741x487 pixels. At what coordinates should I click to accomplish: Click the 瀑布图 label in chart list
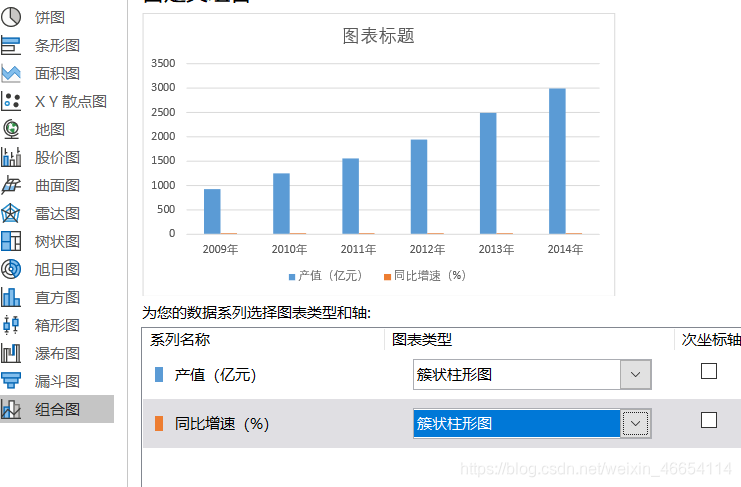pos(57,353)
